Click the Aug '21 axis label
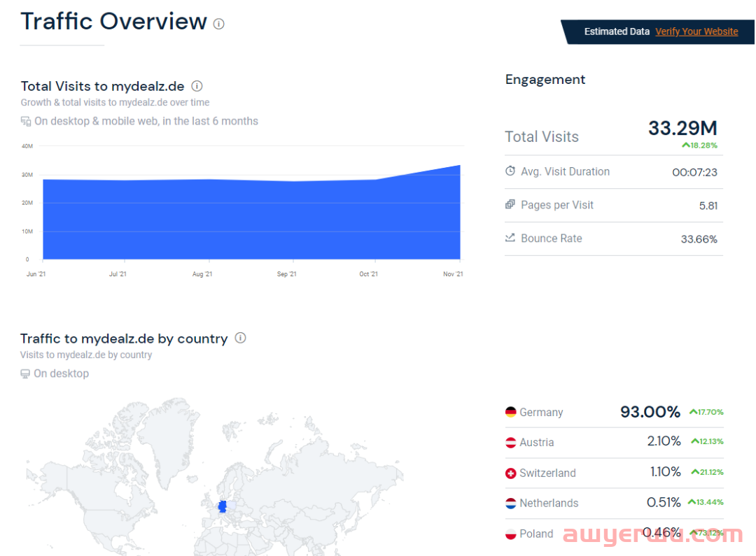This screenshot has width=756, height=556. coord(202,274)
